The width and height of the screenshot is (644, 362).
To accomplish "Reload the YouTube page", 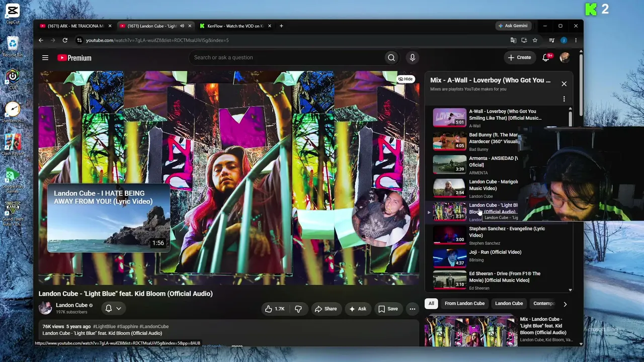I will [65, 40].
